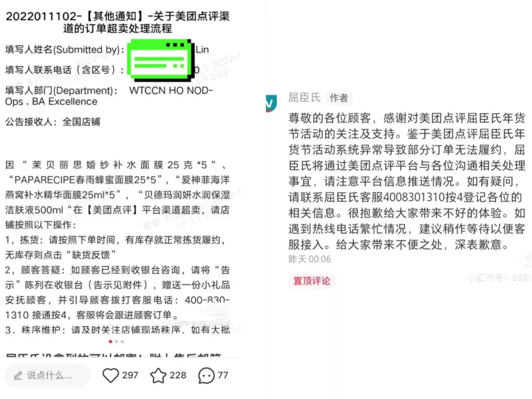Click the pencil icon in the comment box
This screenshot has width=532, height=399.
pyautogui.click(x=18, y=375)
